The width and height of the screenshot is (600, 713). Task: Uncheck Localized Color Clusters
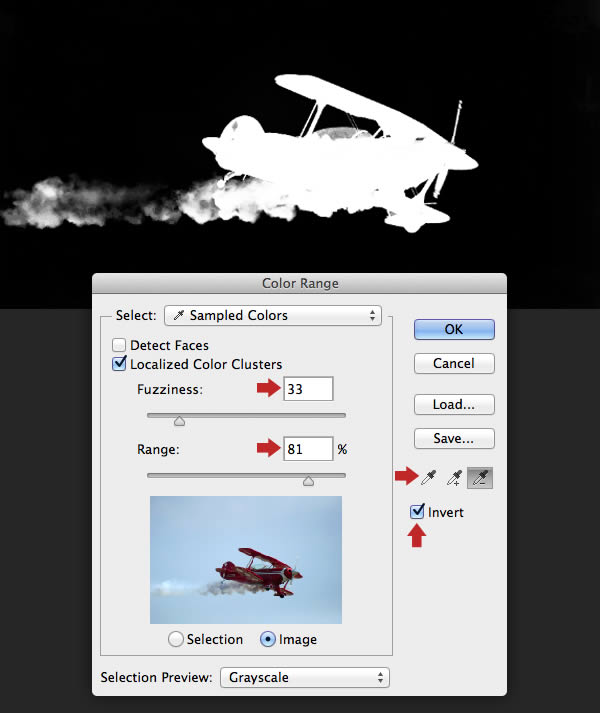click(x=119, y=364)
